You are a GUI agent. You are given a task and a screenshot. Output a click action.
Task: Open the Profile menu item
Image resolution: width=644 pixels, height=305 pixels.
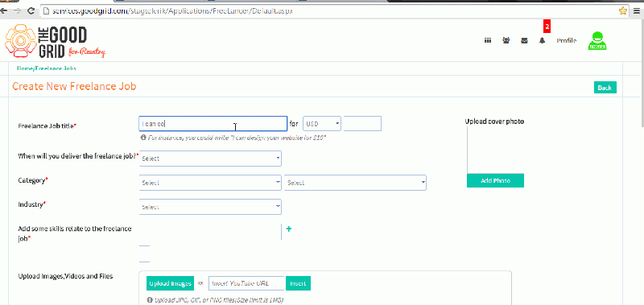pyautogui.click(x=567, y=40)
